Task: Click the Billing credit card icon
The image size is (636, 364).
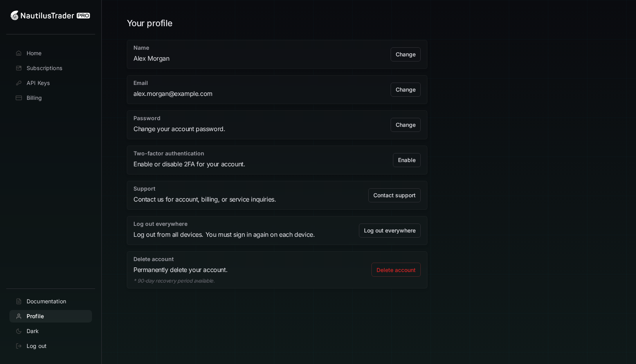Action: pos(19,98)
